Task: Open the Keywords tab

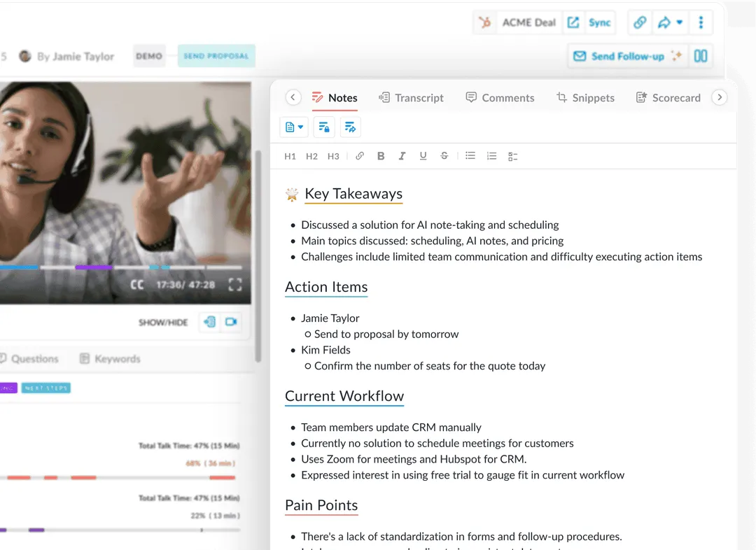Action: pos(110,359)
